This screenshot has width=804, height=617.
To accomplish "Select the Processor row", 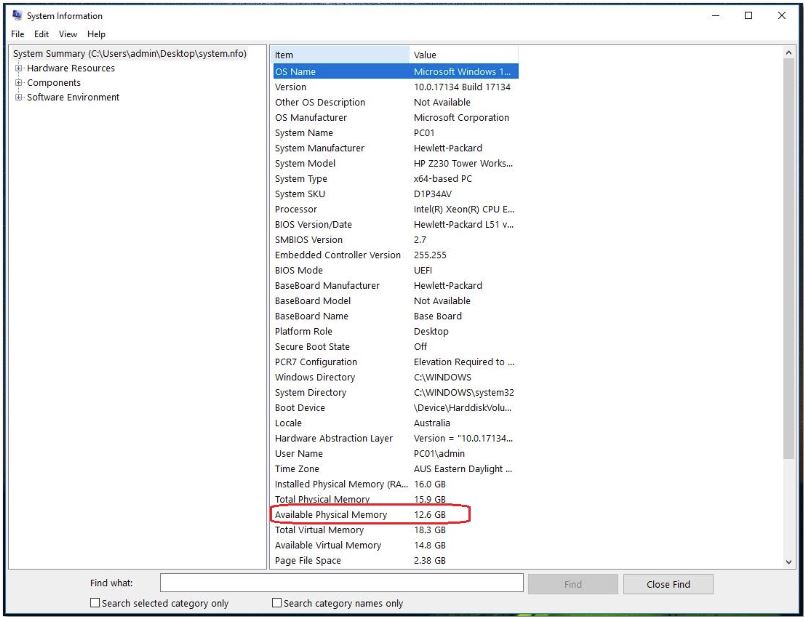I will coord(396,209).
